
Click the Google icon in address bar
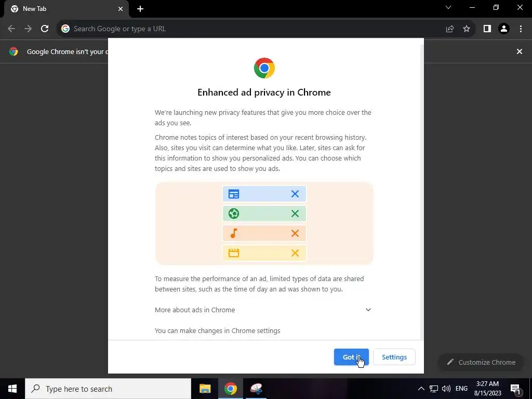(65, 29)
